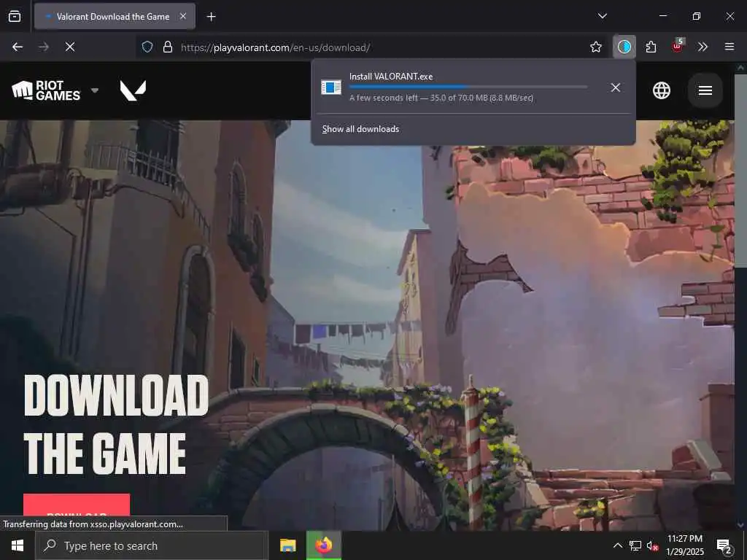Screen dimensions: 747x560
Task: Show more toolbar tools overflow chevron
Action: point(703,47)
